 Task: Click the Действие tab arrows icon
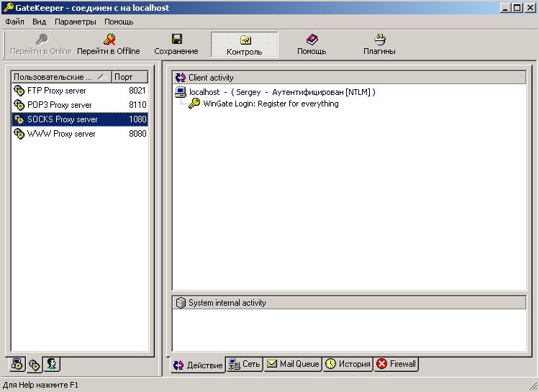click(178, 365)
